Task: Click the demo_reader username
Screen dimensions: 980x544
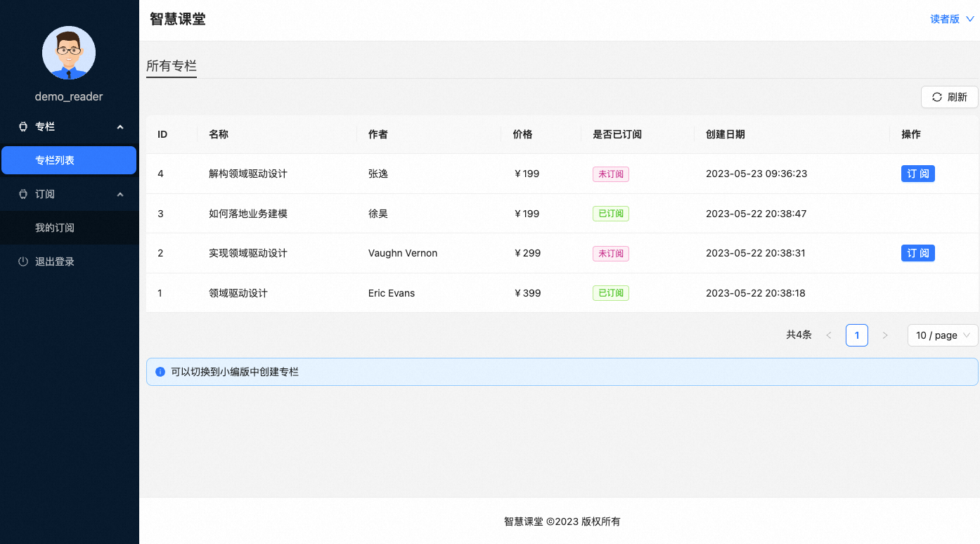Action: coord(69,96)
